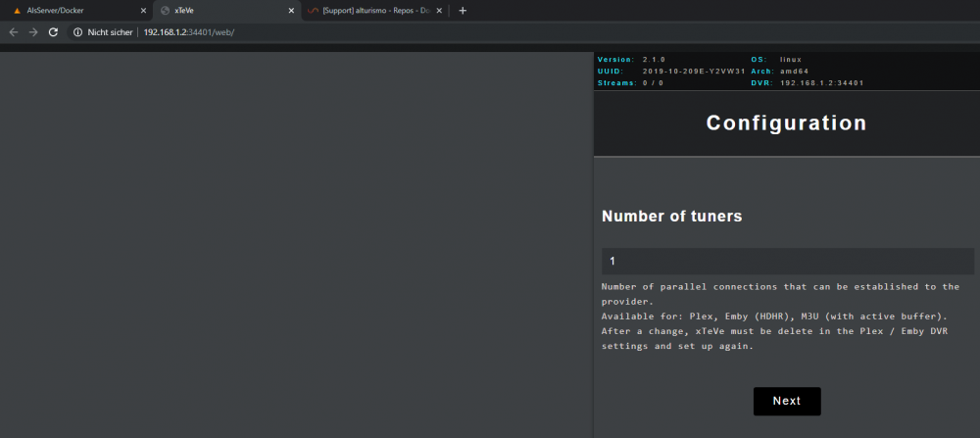Open a new tab with the plus icon

click(463, 11)
